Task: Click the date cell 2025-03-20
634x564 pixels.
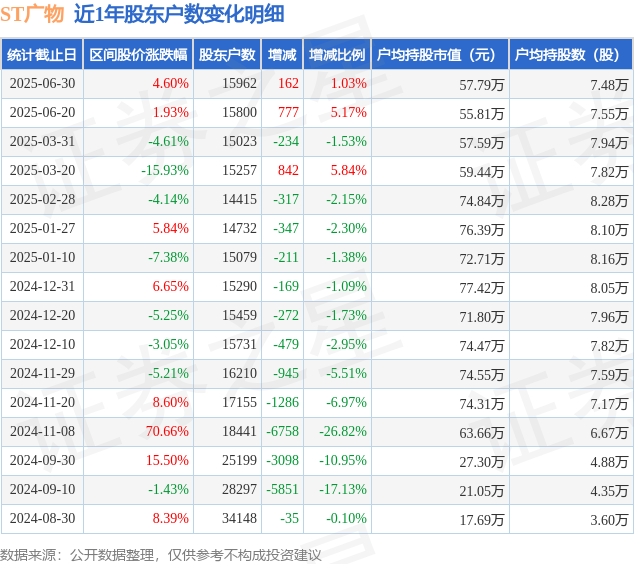Action: (42, 170)
